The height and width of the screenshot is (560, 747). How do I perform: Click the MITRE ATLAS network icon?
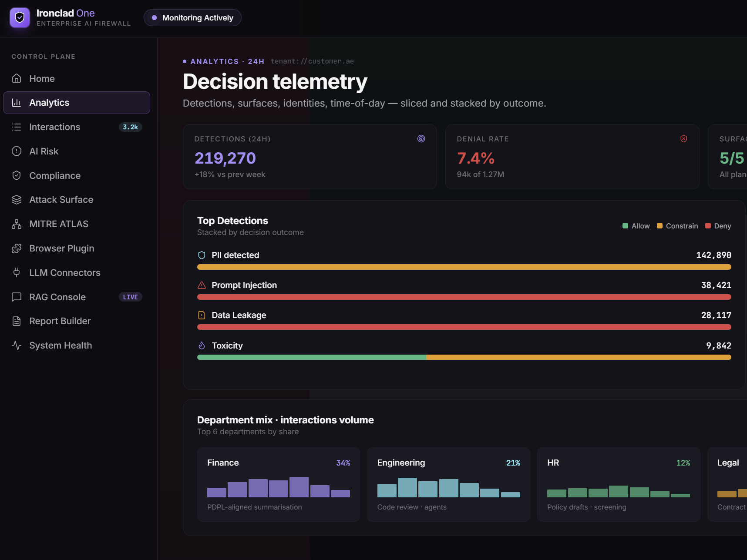(x=17, y=224)
